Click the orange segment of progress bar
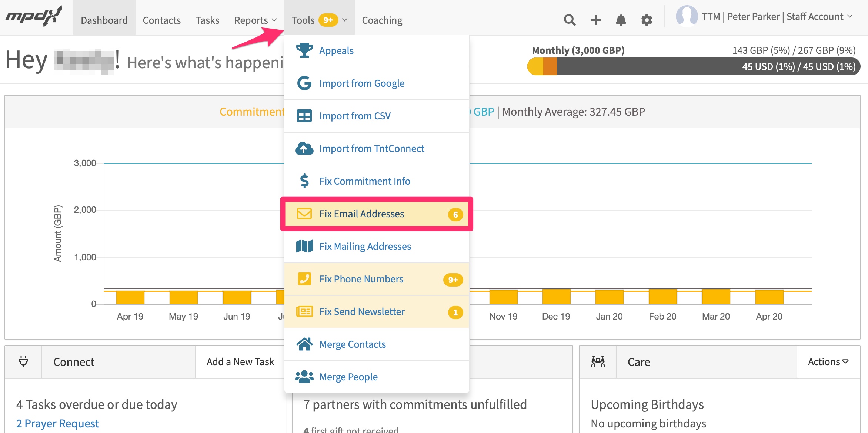Viewport: 868px width, 433px height. pyautogui.click(x=550, y=66)
